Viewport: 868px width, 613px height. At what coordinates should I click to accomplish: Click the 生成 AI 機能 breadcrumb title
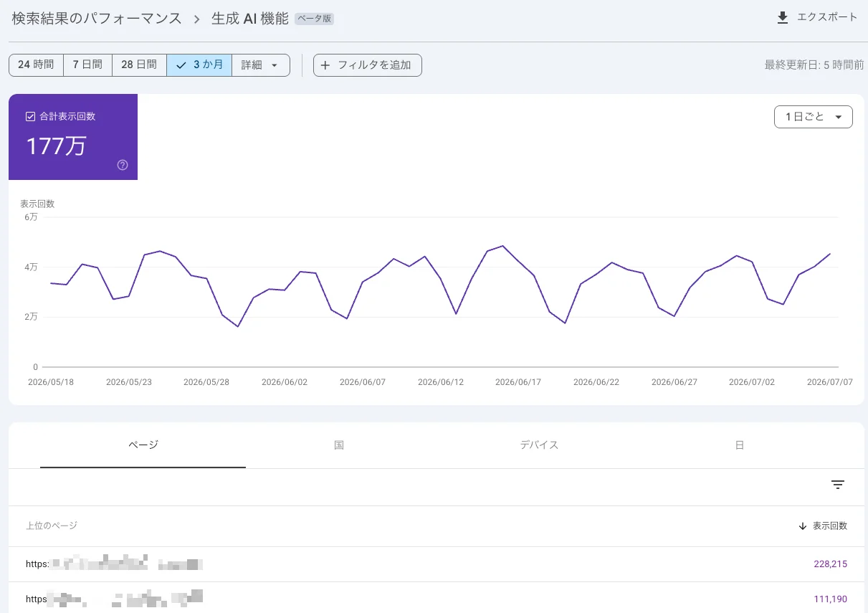pos(250,19)
